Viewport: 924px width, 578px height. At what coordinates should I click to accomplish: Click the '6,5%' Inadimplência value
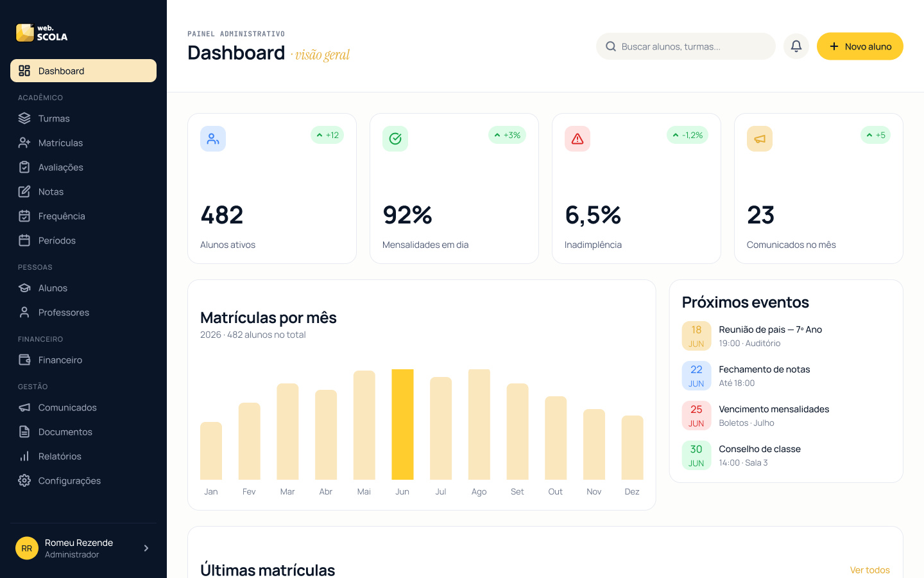pos(593,215)
